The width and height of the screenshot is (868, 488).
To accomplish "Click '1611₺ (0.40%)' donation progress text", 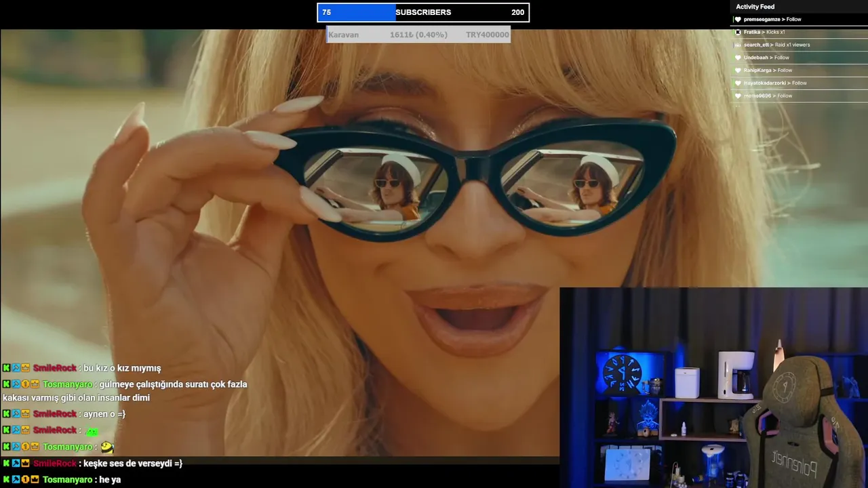I will point(418,35).
